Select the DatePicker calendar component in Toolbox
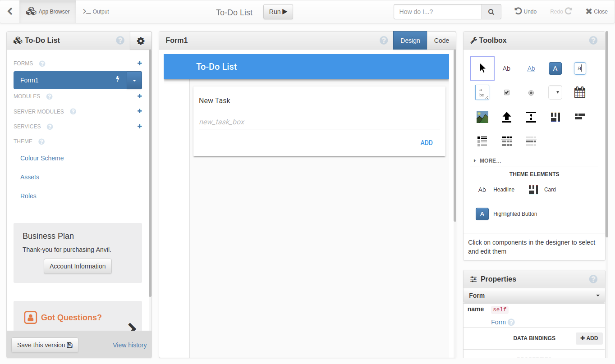 tap(579, 92)
